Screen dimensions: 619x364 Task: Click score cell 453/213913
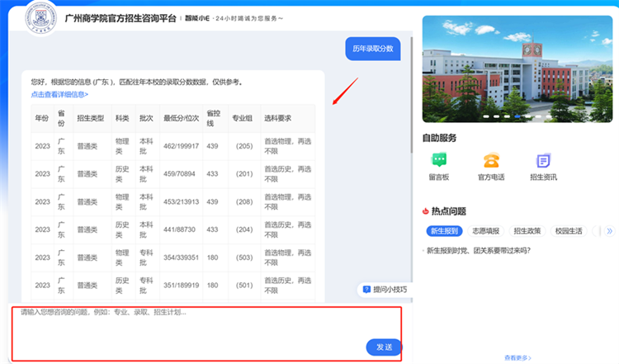click(x=181, y=201)
